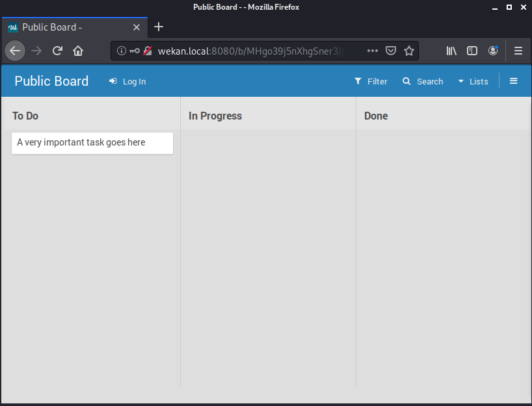Expand the Lists view dropdown
The height and width of the screenshot is (406, 532).
pyautogui.click(x=473, y=81)
